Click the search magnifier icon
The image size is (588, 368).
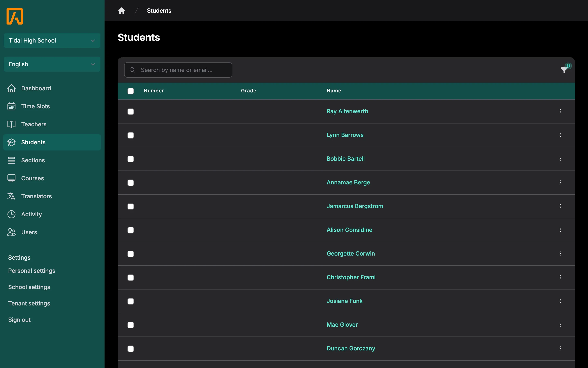point(132,70)
